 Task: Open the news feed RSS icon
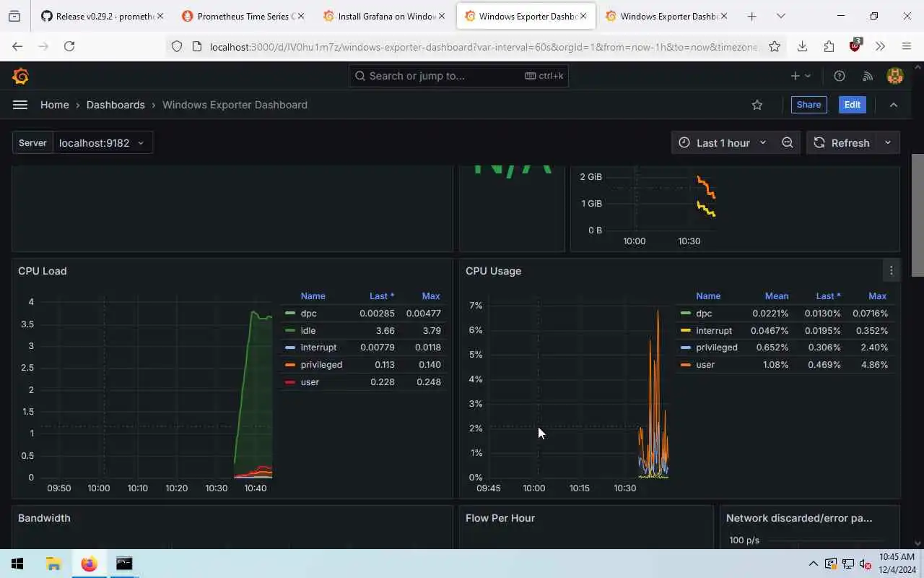868,76
